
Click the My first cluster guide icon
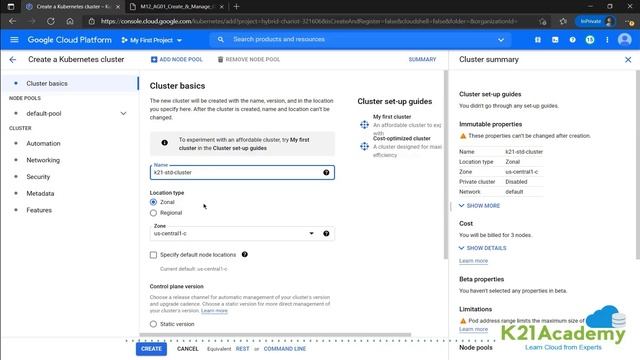[x=364, y=124]
